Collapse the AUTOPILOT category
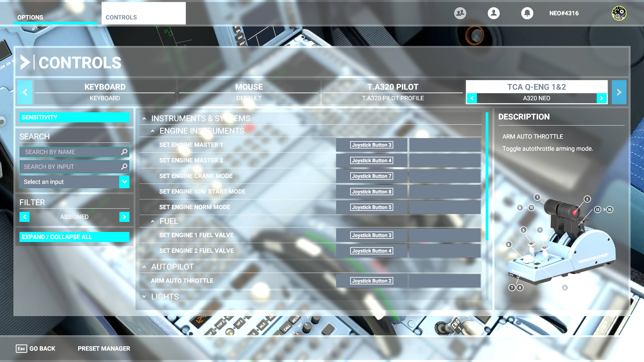 point(144,267)
